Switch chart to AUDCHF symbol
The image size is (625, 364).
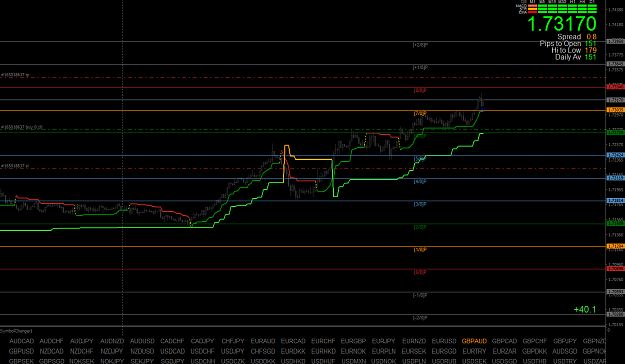click(x=51, y=341)
